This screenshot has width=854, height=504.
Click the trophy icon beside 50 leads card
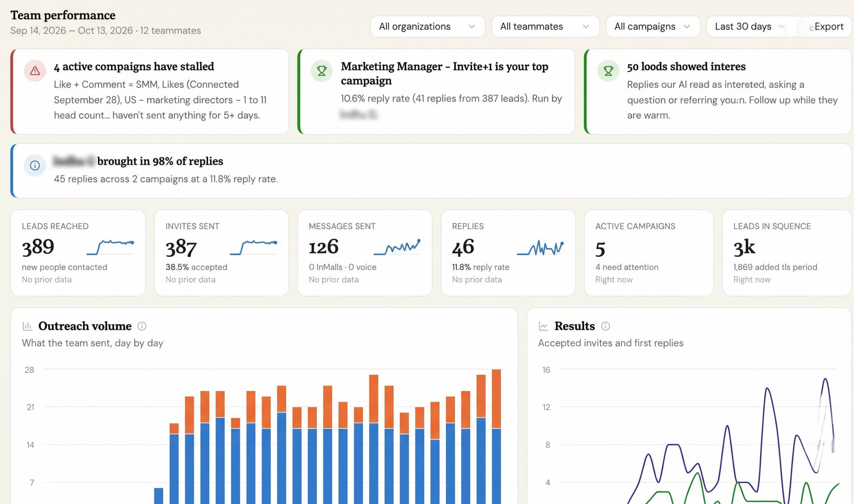tap(608, 71)
